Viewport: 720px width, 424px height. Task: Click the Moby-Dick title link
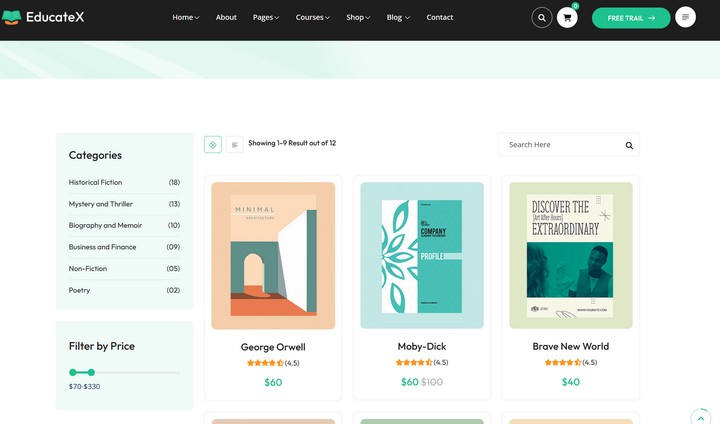[x=422, y=347]
